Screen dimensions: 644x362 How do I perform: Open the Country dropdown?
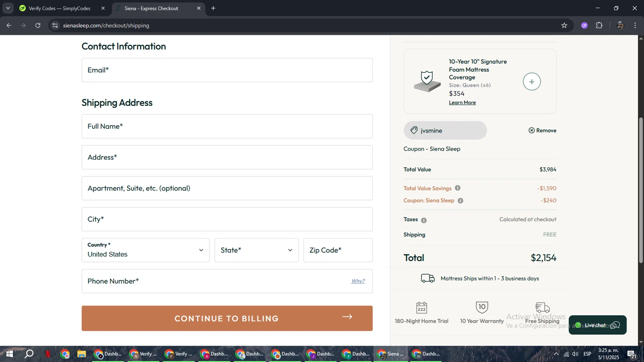point(146,250)
